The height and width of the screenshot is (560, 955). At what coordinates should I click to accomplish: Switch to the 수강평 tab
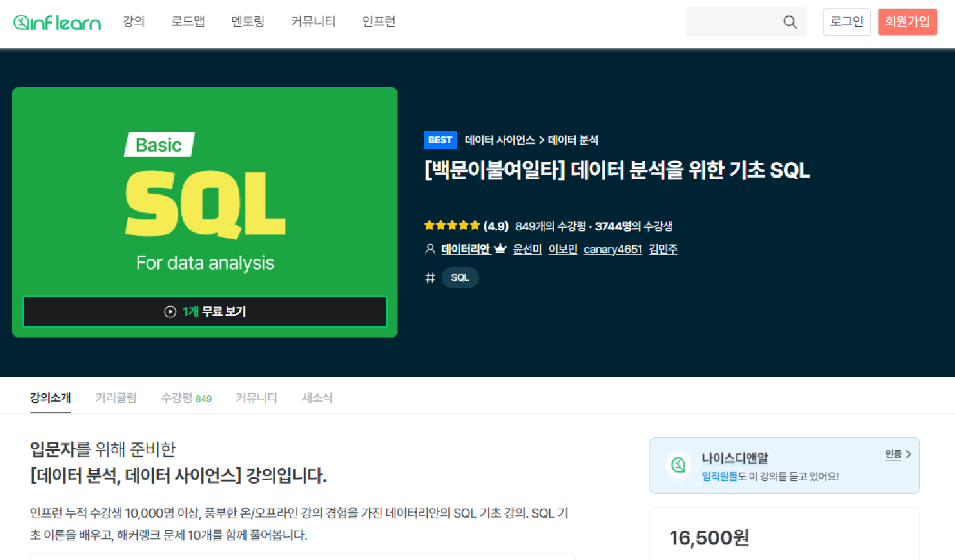[177, 398]
